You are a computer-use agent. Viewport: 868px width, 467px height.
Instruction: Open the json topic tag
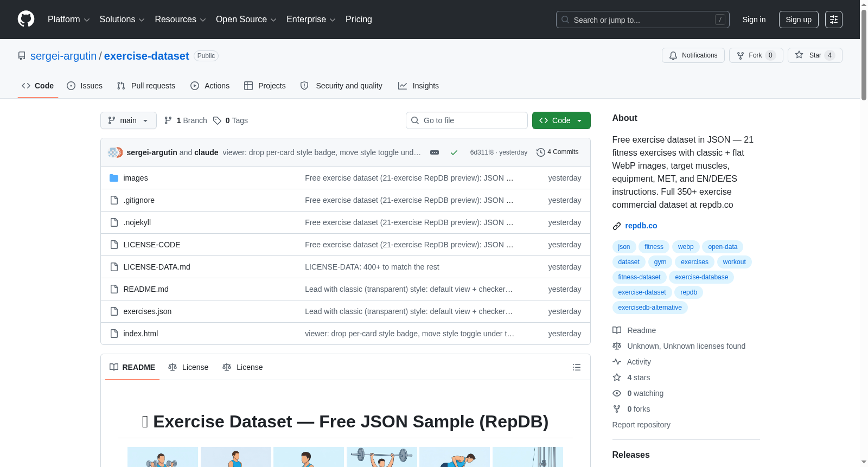(x=624, y=247)
